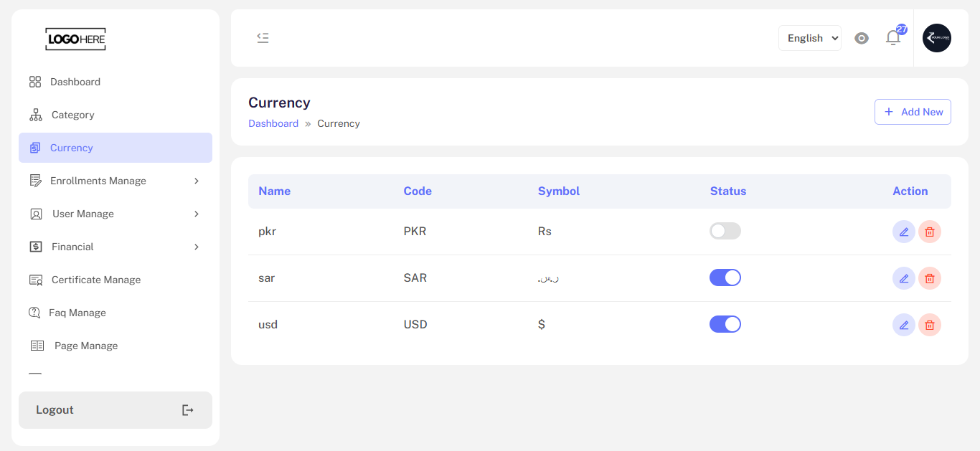Screen dimensions: 980x451
Task: Enable the pkr status toggle
Action: pos(725,231)
